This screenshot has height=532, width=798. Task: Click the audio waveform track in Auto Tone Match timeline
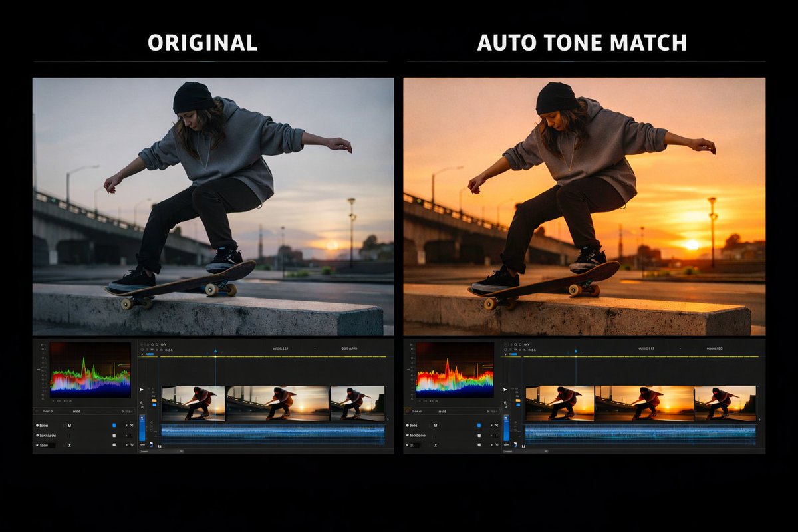click(640, 435)
